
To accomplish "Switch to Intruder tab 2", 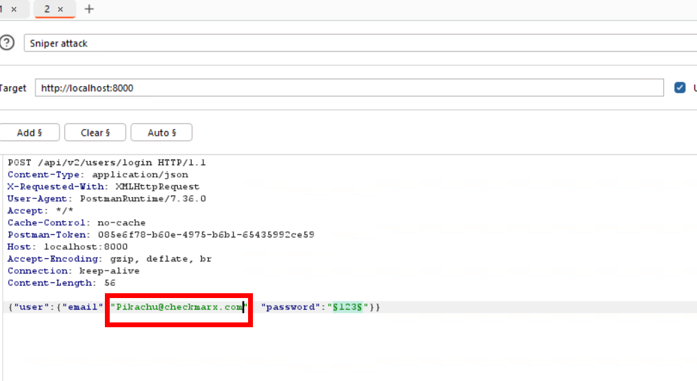I will (x=47, y=9).
